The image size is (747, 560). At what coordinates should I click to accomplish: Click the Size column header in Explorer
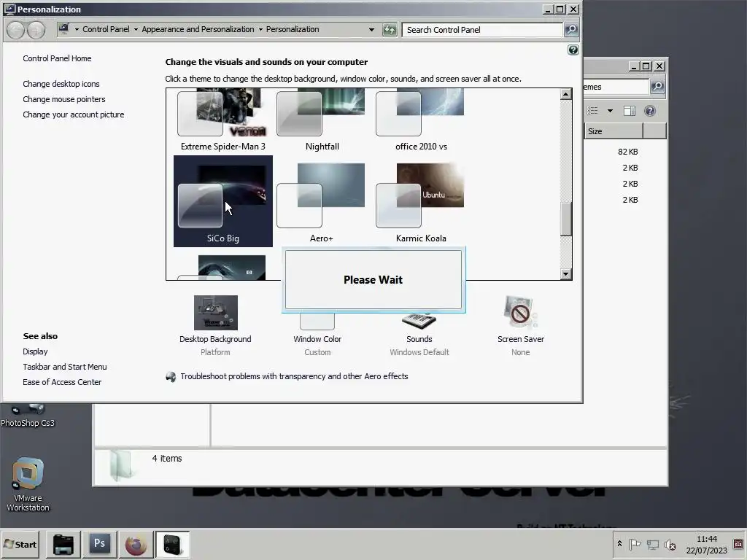pyautogui.click(x=614, y=131)
